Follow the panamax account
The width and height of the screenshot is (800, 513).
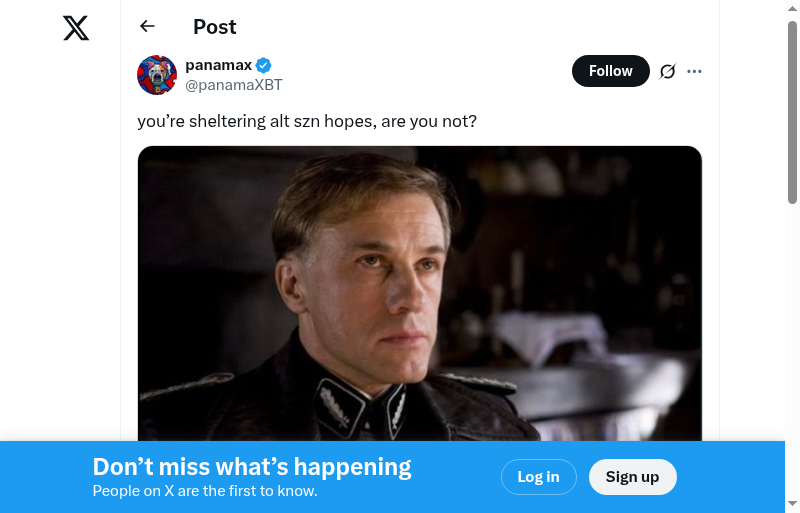[610, 71]
